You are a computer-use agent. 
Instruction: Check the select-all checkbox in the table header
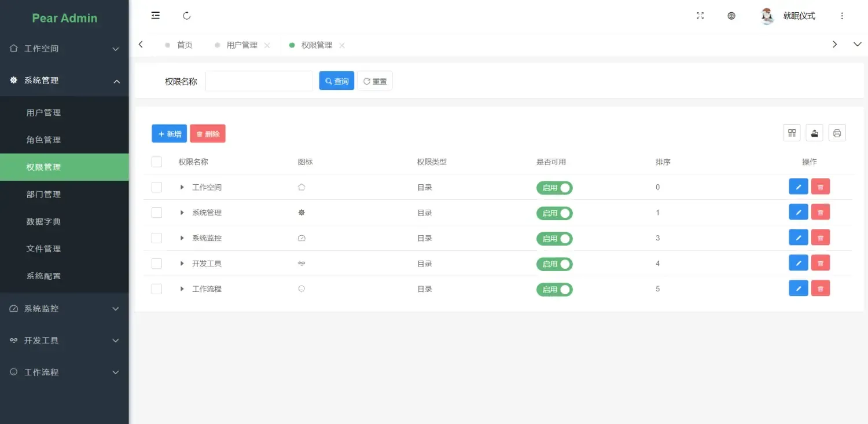click(x=156, y=162)
